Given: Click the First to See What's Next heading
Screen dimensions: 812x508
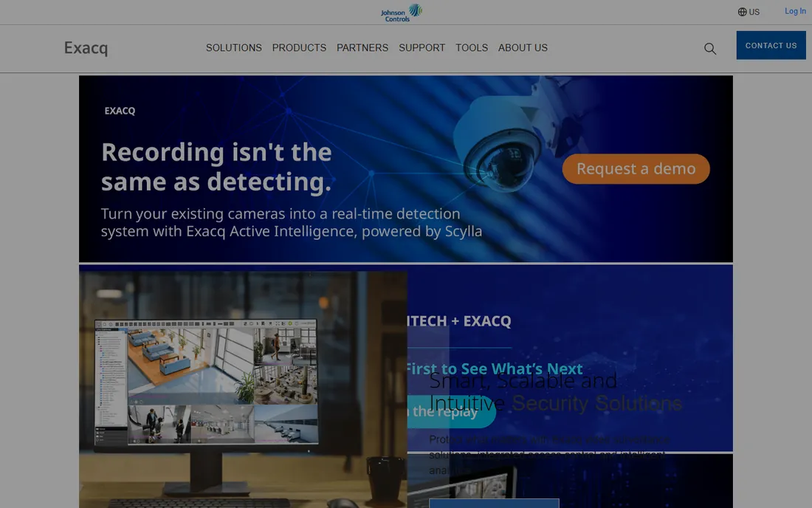Looking at the screenshot, I should [495, 368].
